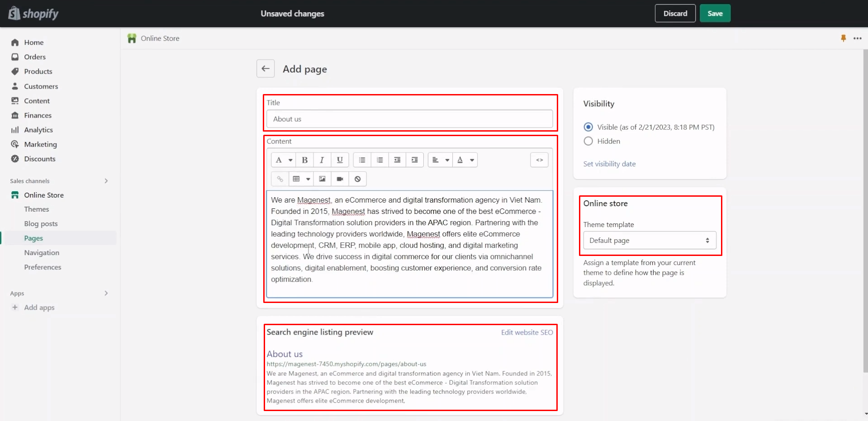Click the magenest-7450.myshopify.com preview URL
The image size is (868, 421).
click(x=346, y=364)
